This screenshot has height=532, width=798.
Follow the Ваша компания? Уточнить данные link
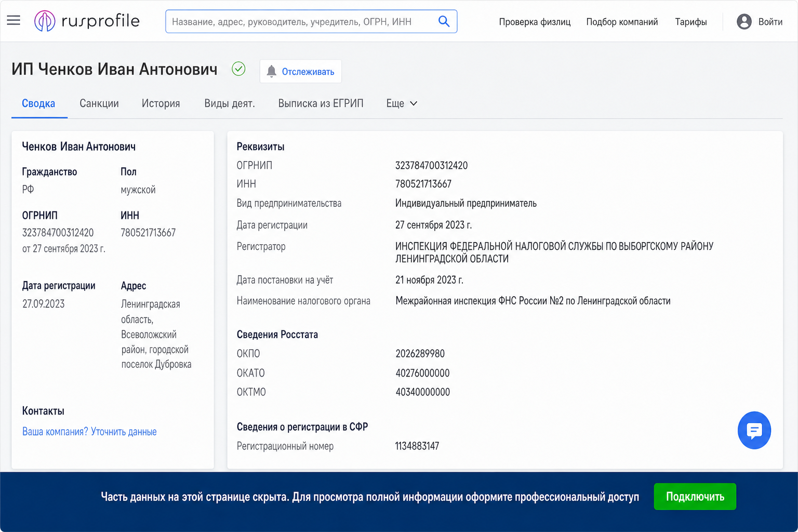pos(89,432)
